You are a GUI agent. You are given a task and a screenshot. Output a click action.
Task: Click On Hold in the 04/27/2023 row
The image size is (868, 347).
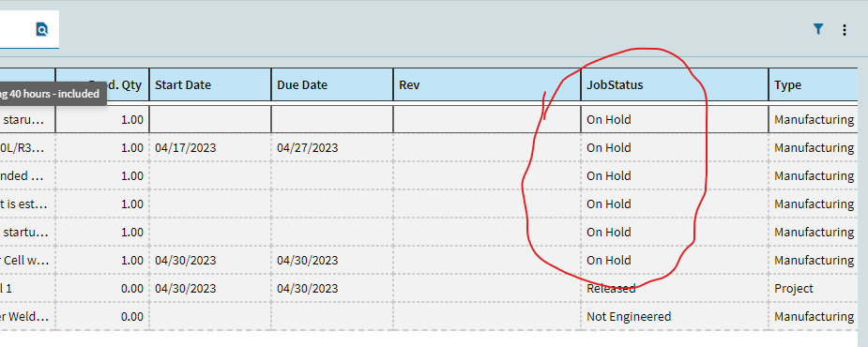[675, 148]
